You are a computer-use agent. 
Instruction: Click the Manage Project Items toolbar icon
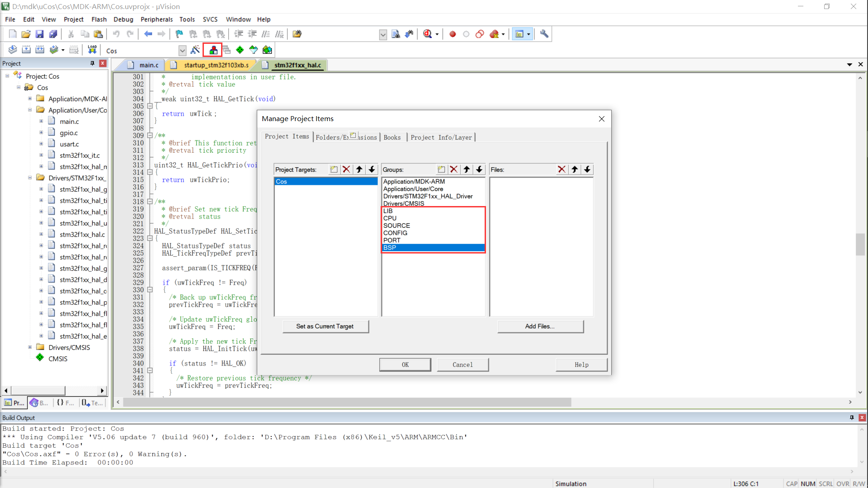point(213,50)
